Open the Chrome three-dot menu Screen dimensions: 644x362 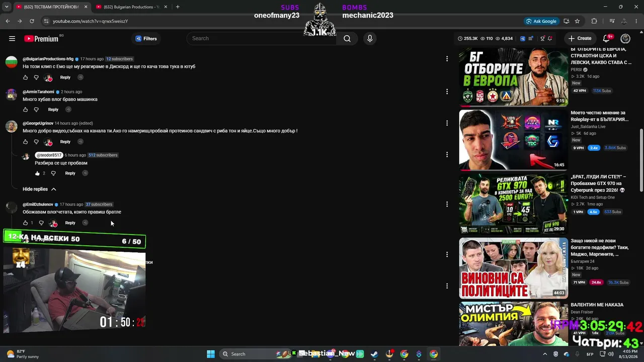click(x=636, y=21)
